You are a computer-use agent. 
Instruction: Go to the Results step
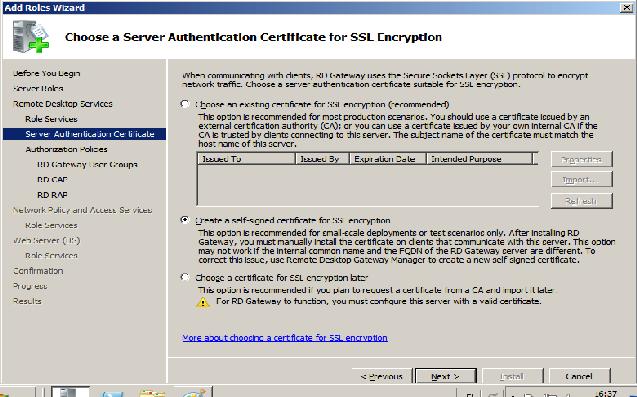point(27,301)
